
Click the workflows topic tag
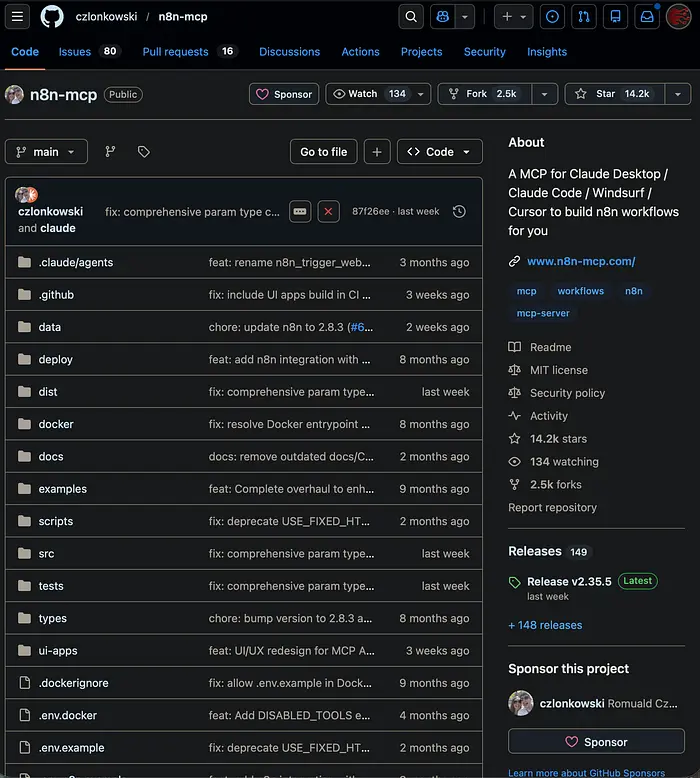tap(580, 291)
